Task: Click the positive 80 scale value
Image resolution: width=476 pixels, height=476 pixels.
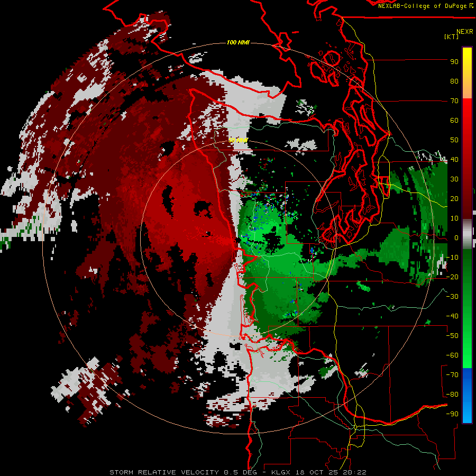Action: pos(454,81)
